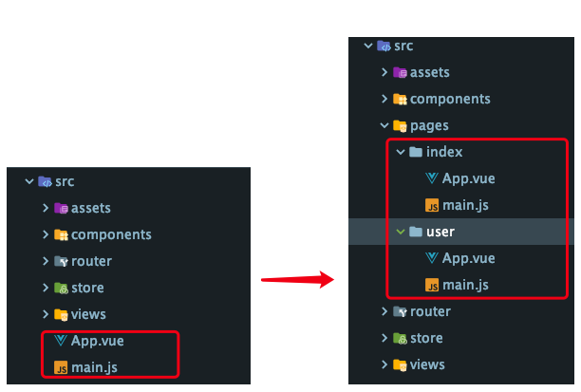Select 'views' label in right tree
The height and width of the screenshot is (392, 581).
[x=427, y=365]
